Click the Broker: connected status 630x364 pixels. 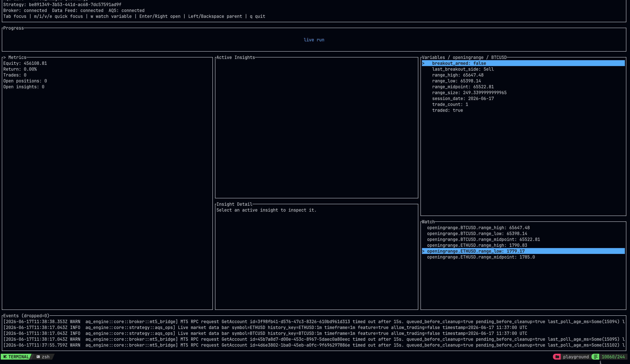25,10
